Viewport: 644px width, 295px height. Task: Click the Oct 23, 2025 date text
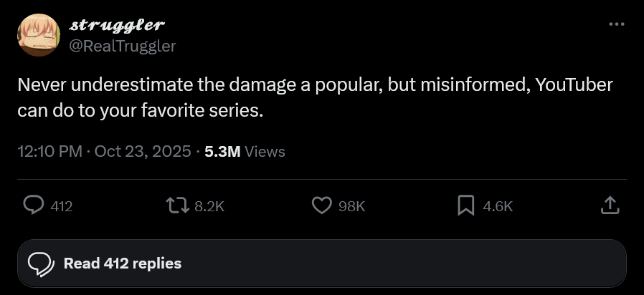click(x=142, y=152)
